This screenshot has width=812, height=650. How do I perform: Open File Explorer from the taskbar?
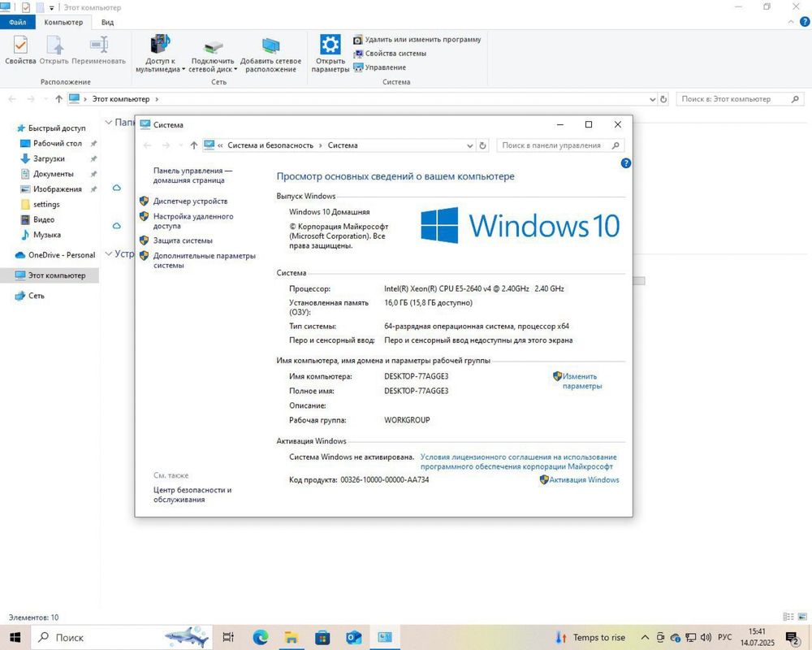(x=291, y=637)
